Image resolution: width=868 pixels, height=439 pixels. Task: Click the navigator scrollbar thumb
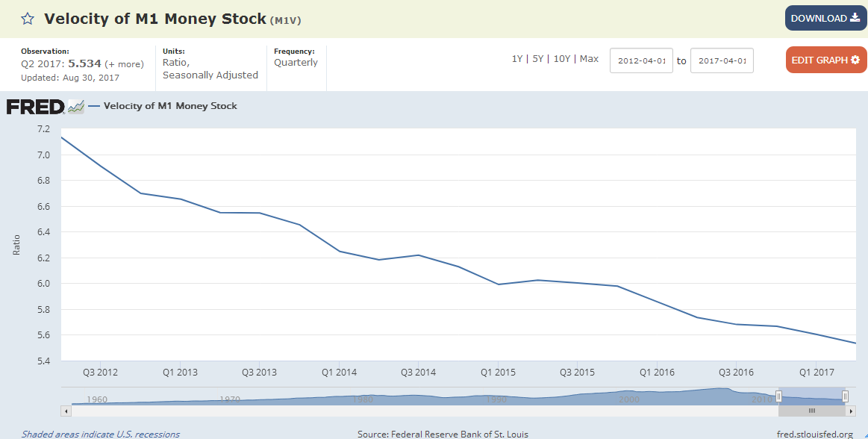pos(812,411)
